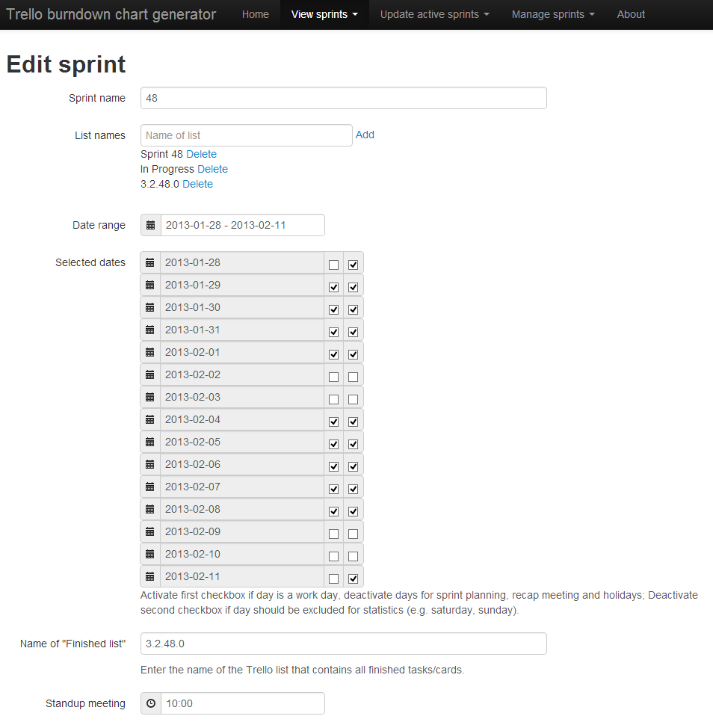Uncheck statistics checkbox for 2013-02-11
Screen dimensions: 713x728
click(x=353, y=579)
